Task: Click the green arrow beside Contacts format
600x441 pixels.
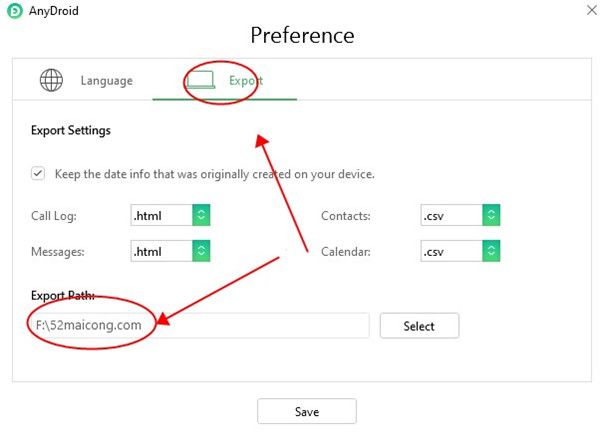Action: (x=491, y=215)
